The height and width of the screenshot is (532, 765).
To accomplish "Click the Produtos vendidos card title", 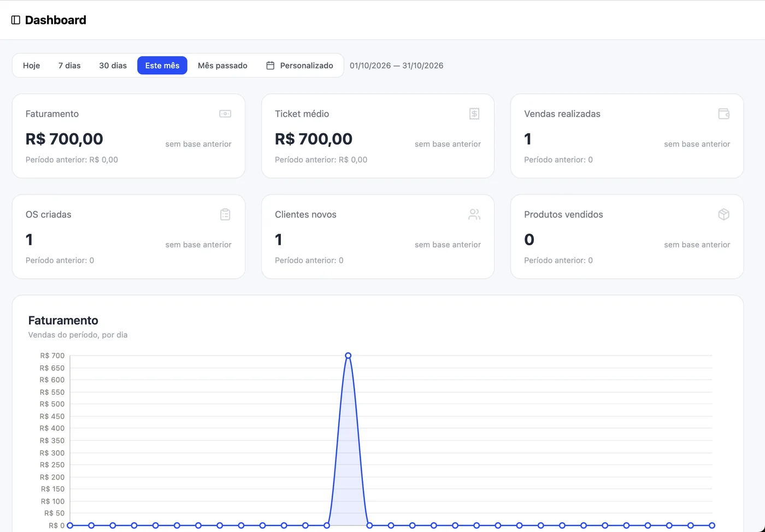I will (x=563, y=214).
